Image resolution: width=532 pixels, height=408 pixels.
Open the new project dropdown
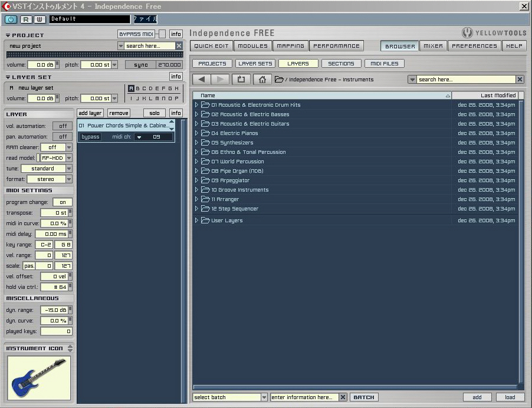[120, 45]
